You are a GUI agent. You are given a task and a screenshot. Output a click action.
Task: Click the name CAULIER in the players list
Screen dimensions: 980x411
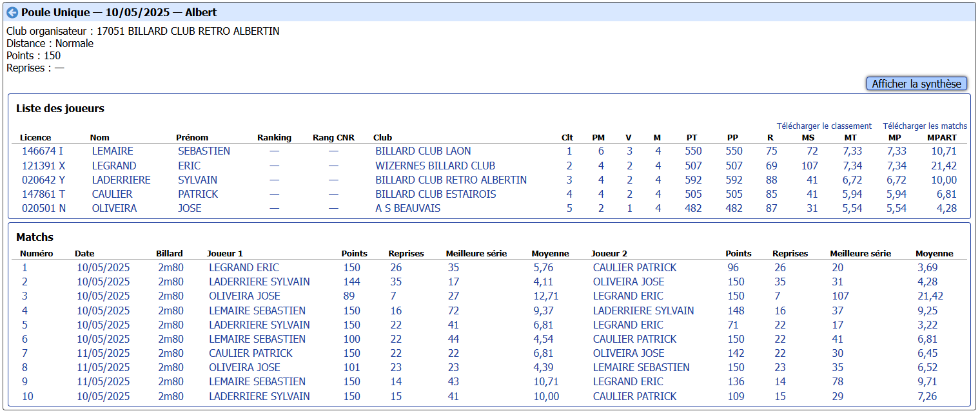point(112,194)
